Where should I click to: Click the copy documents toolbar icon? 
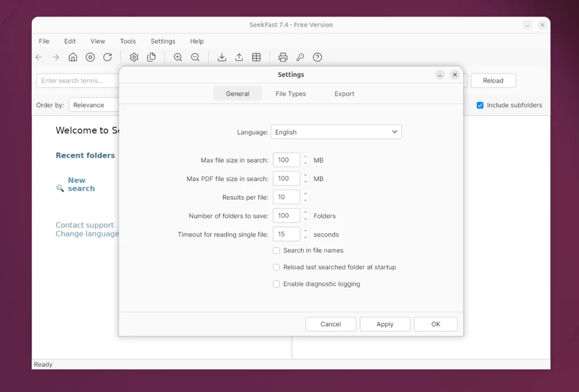[x=152, y=57]
